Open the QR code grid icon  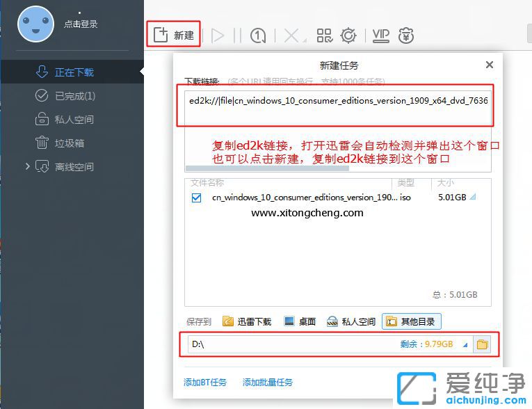(324, 35)
